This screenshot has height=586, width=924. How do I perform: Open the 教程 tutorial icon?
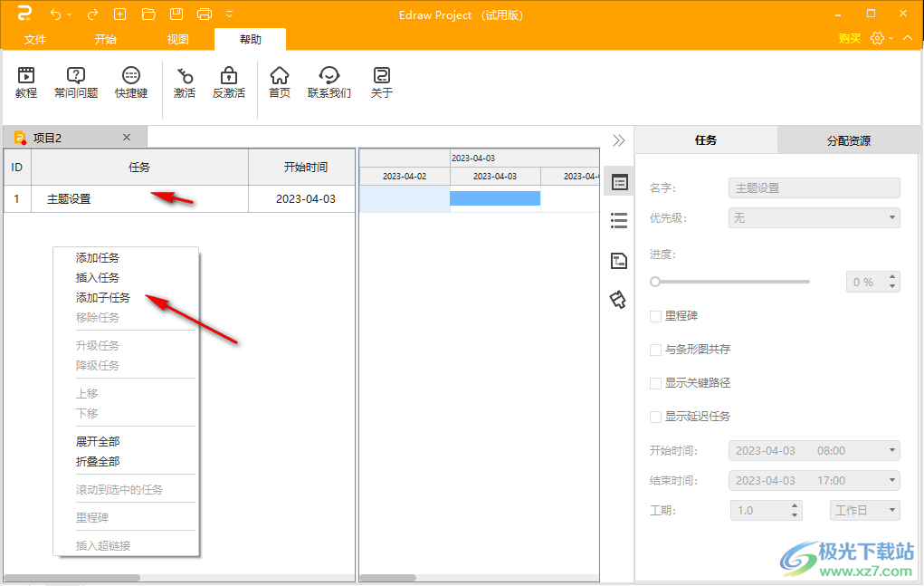[26, 82]
